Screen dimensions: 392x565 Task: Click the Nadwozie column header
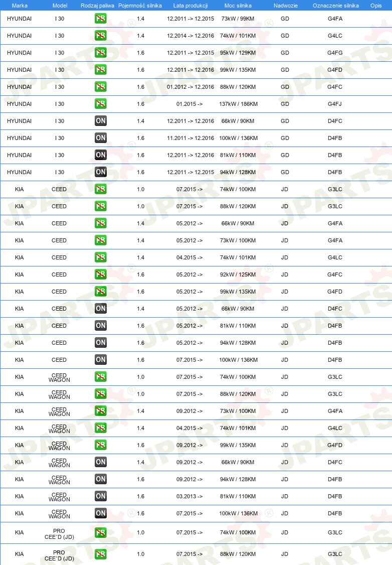click(285, 6)
